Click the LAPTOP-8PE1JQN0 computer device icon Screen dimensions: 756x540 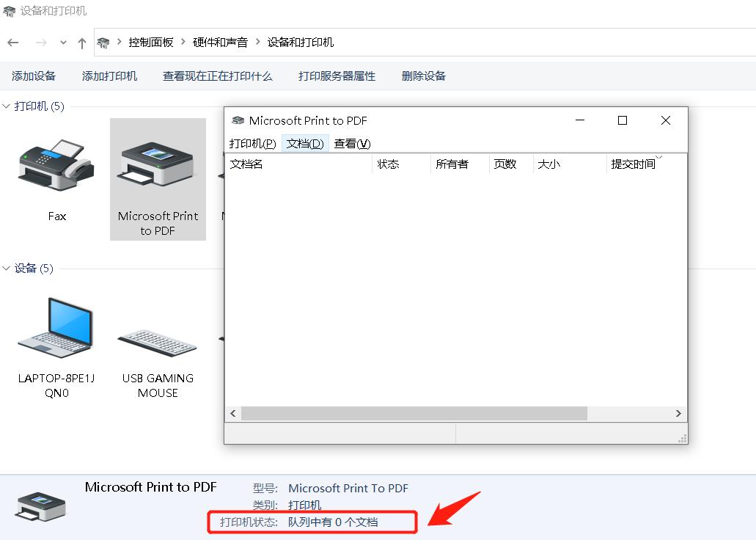[x=55, y=326]
